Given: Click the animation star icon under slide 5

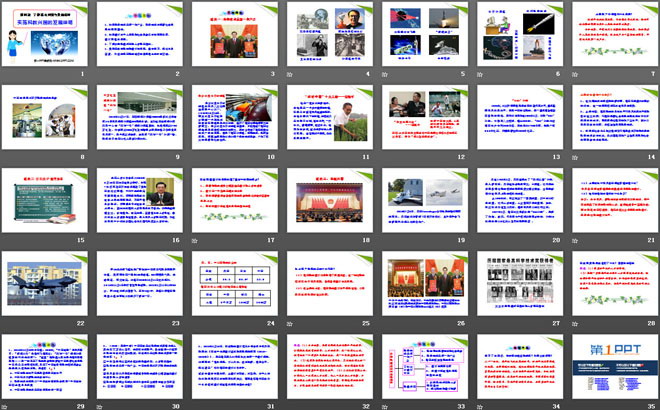Looking at the screenshot, I should click(385, 75).
